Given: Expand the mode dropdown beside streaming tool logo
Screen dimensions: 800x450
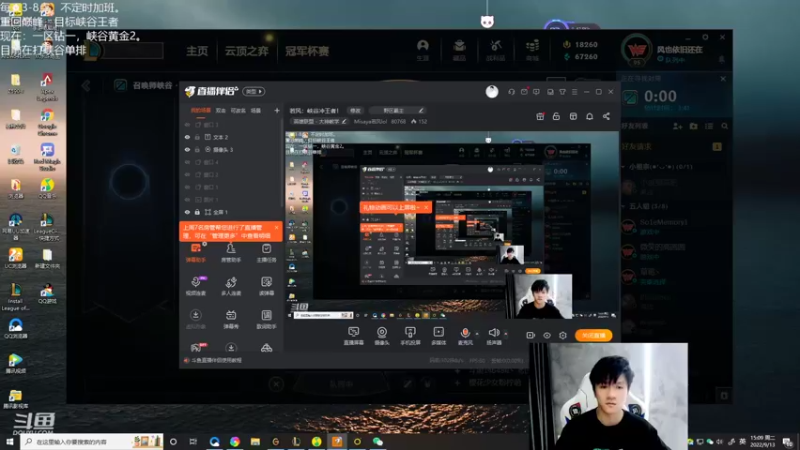Looking at the screenshot, I should tap(254, 91).
